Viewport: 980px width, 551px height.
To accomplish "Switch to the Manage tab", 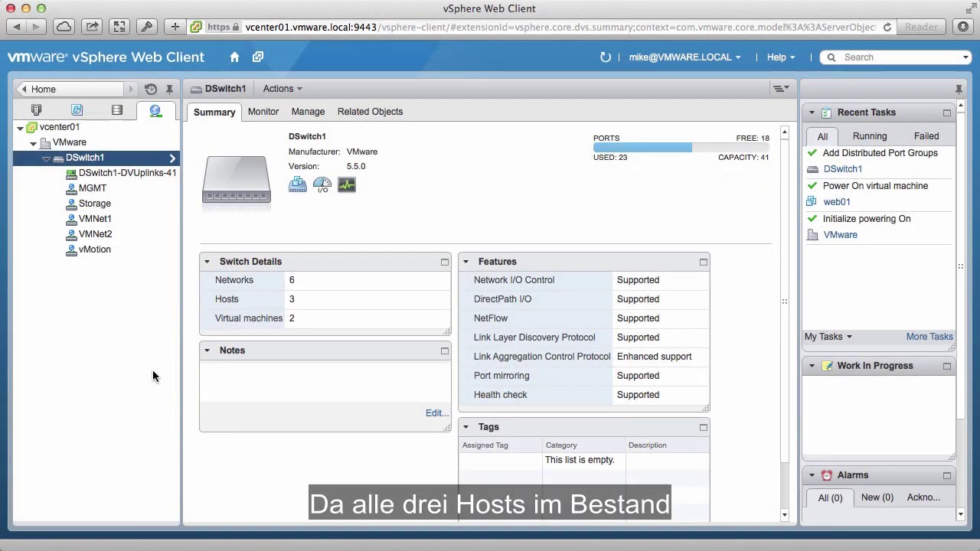I will coord(308,112).
